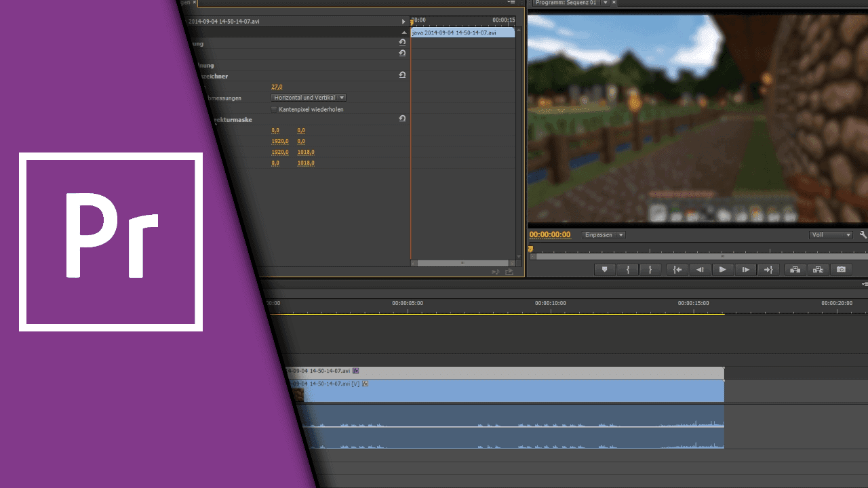Viewport: 868px width, 488px height.
Task: Select the Programm: Sequenz 01 tab
Action: (x=566, y=3)
